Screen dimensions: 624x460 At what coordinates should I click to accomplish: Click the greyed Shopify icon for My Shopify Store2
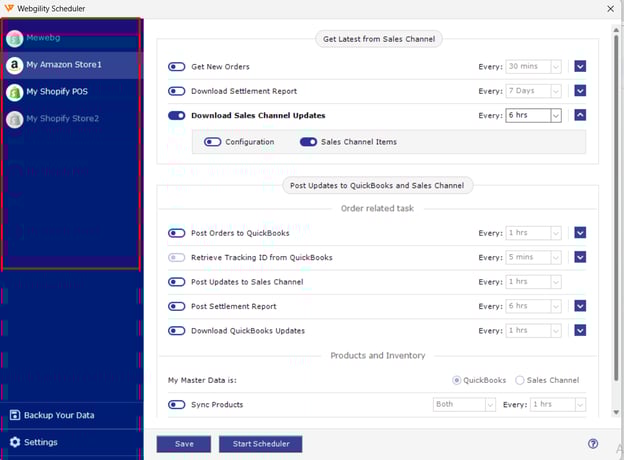(x=15, y=119)
